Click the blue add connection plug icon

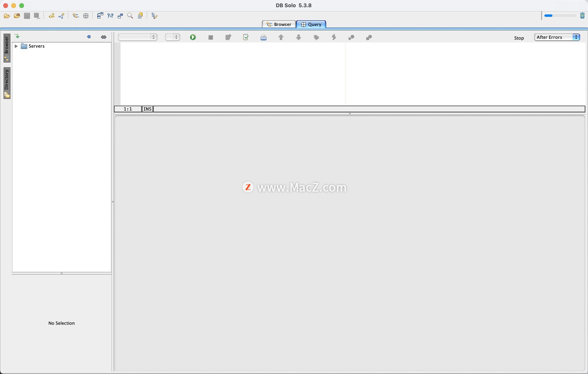click(61, 16)
